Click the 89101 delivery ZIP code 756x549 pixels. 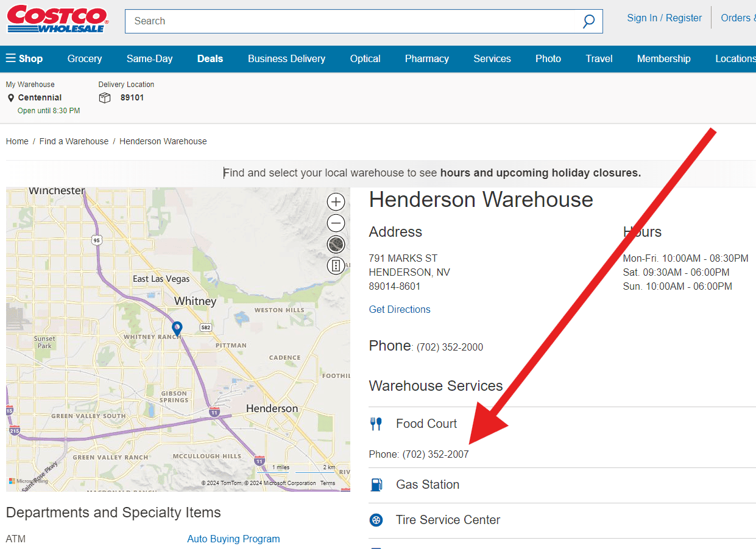click(132, 97)
